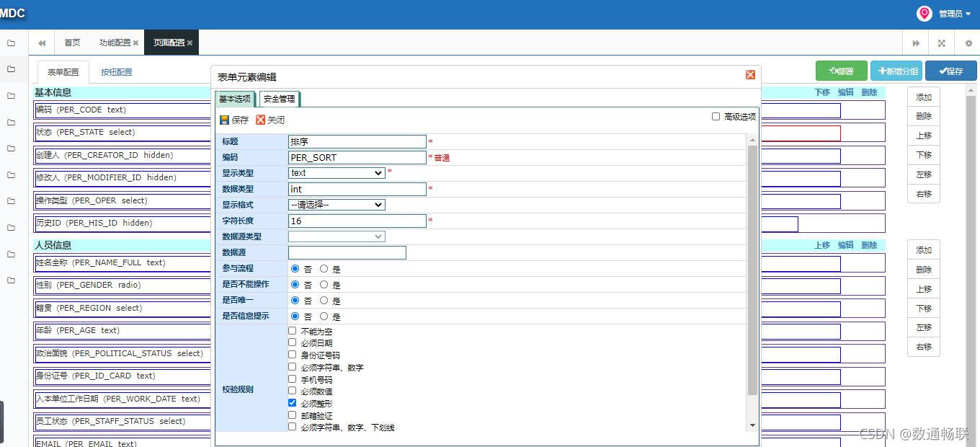The image size is (980, 447).
Task: Click the double-left arrow tab scroll icon
Action: (x=42, y=43)
